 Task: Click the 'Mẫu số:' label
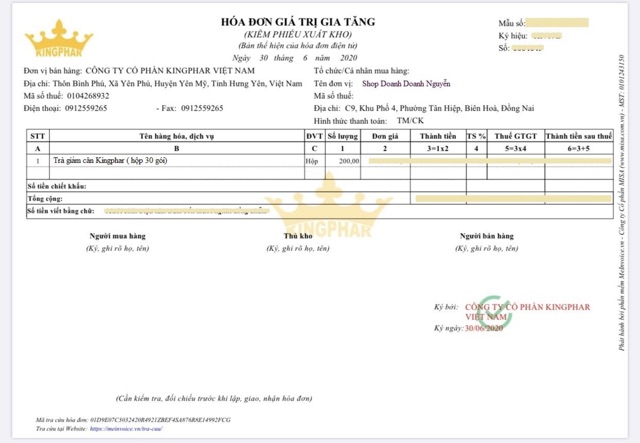click(x=511, y=23)
